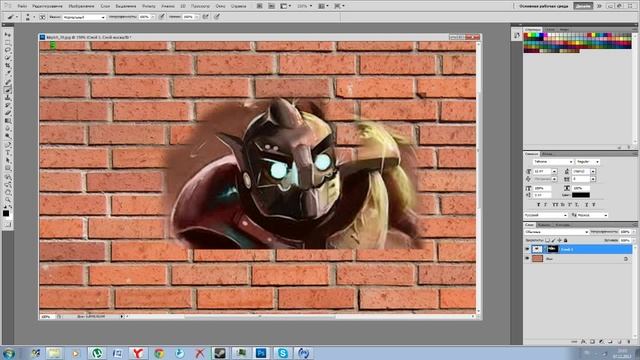640x360 pixels.
Task: Open the Изображение menu
Action: coord(81,6)
